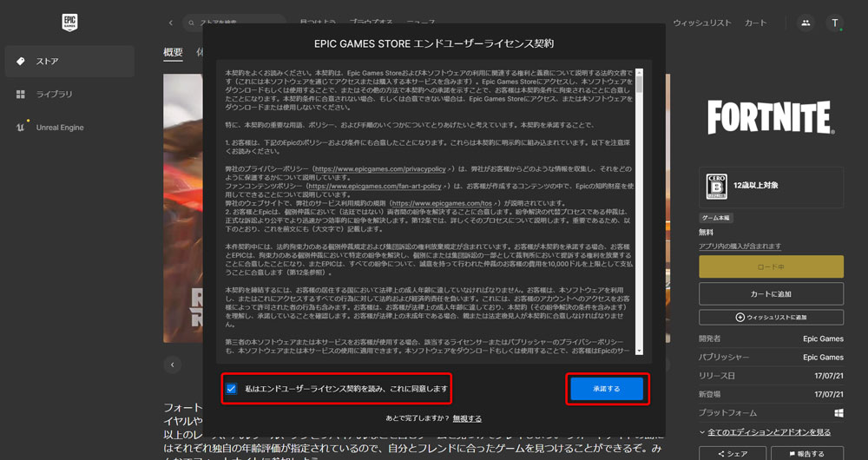Click the ウィッシュリストに追加 button
868x460 pixels.
(771, 317)
